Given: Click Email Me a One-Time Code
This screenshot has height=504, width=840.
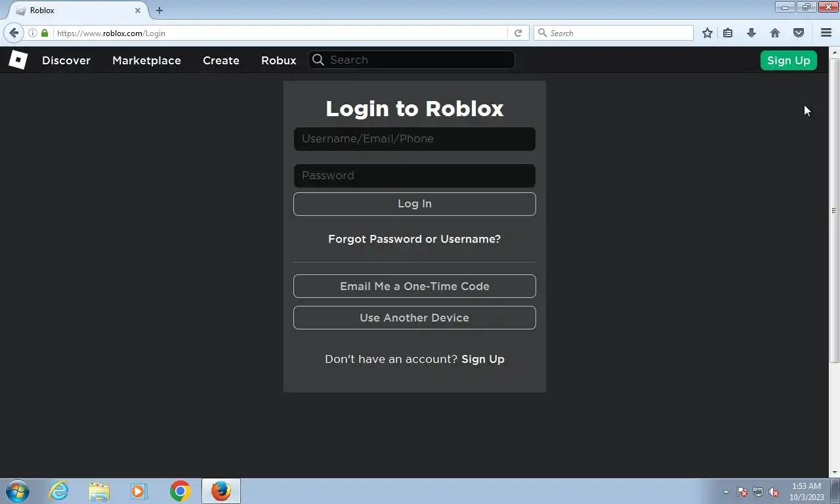Looking at the screenshot, I should [415, 286].
